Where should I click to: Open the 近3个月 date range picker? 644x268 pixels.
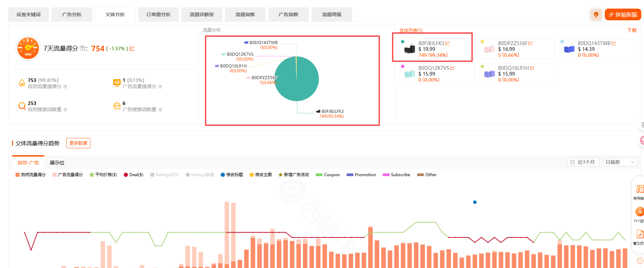583,162
